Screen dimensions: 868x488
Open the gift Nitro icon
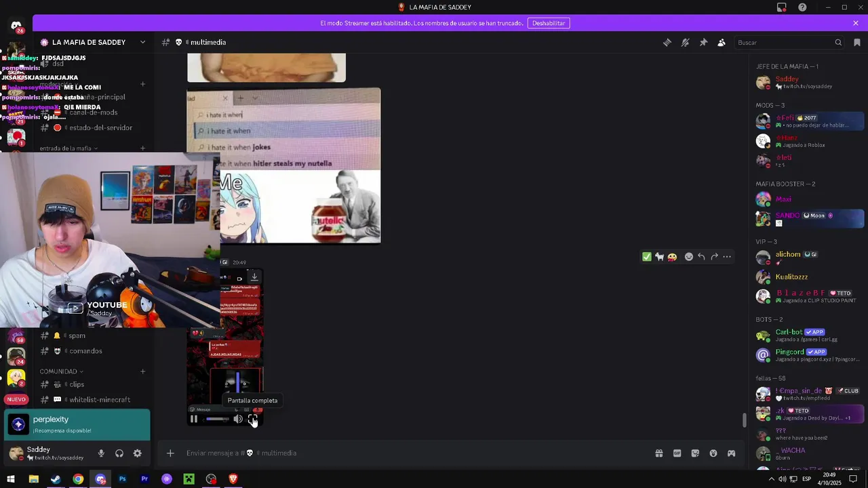pos(658,453)
